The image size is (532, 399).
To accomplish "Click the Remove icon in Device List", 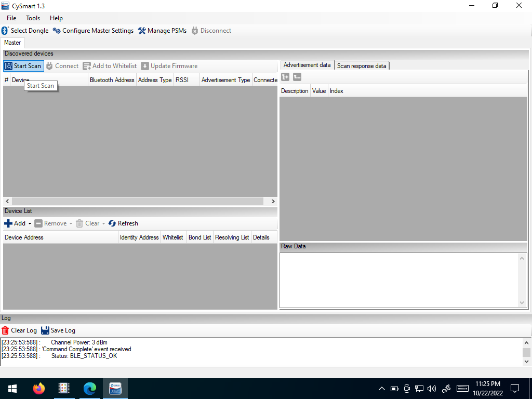I will (38, 223).
